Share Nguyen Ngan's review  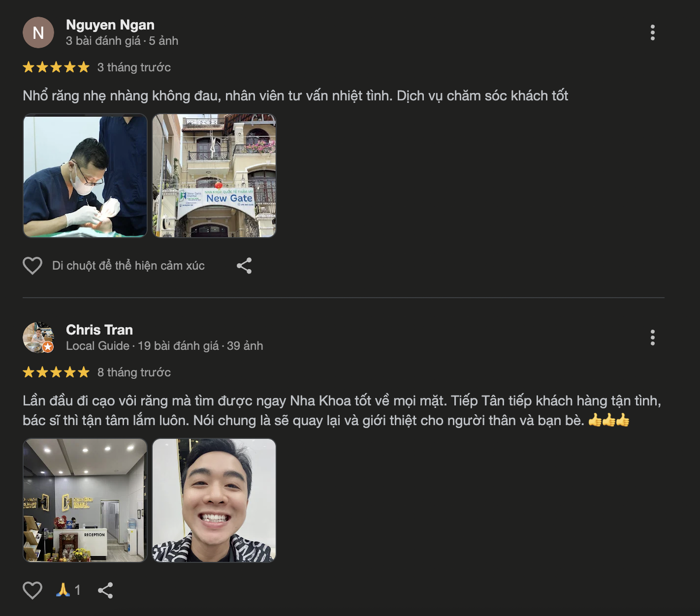click(244, 266)
